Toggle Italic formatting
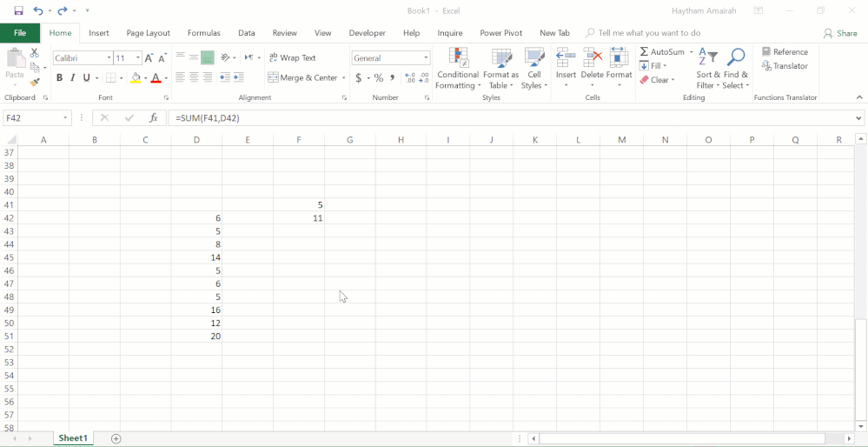 point(72,78)
